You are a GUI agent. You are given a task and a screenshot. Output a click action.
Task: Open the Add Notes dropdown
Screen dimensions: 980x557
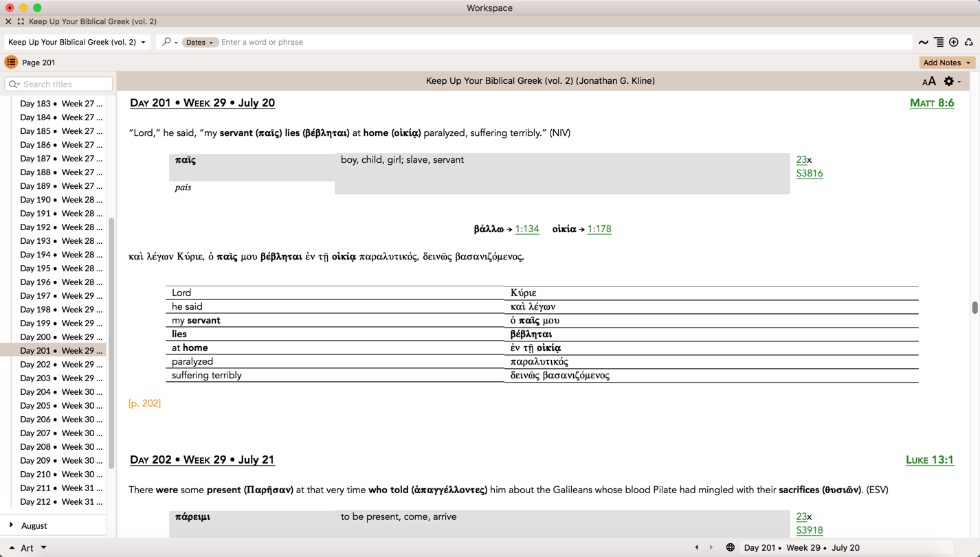(947, 62)
